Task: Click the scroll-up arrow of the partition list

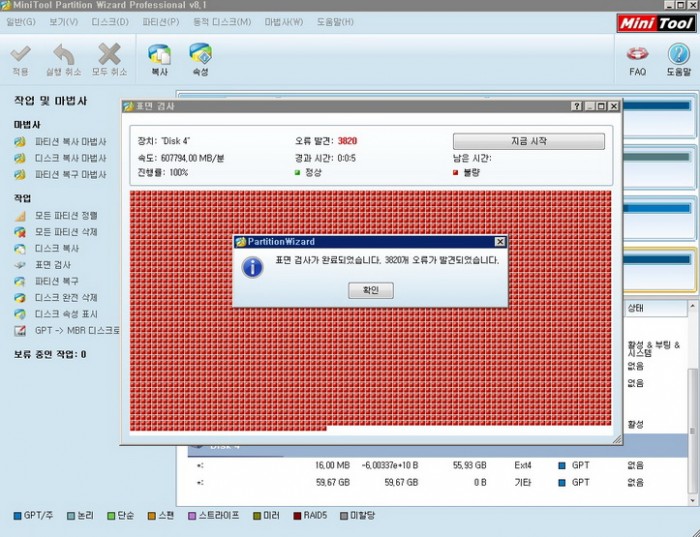Action: [x=692, y=306]
